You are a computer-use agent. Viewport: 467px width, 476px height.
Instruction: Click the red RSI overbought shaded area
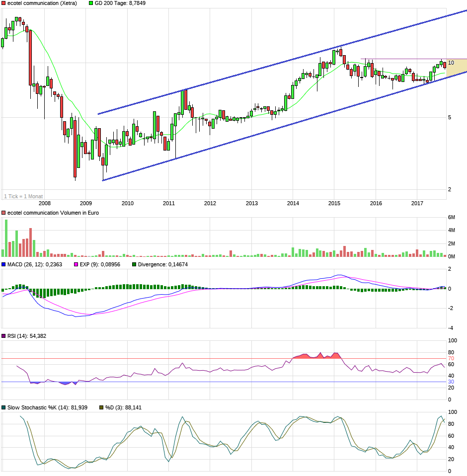(x=317, y=356)
